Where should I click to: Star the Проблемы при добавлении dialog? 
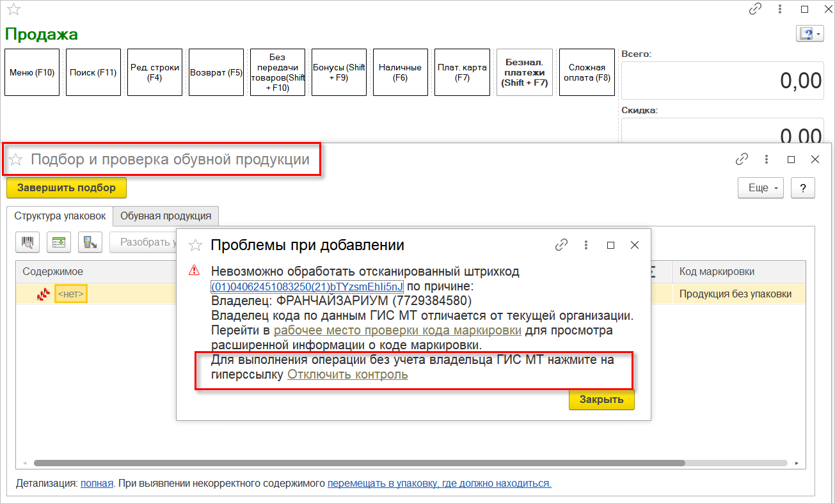pos(196,245)
